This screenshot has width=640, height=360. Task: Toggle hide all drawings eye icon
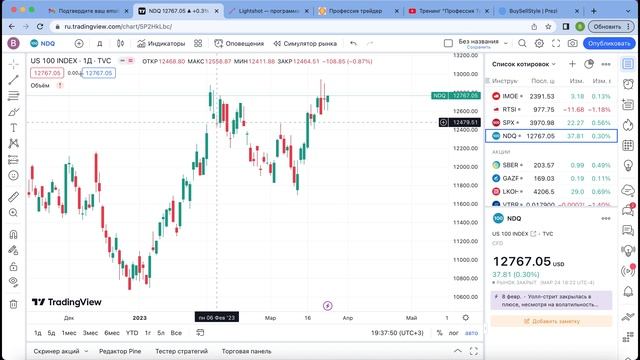[13, 282]
